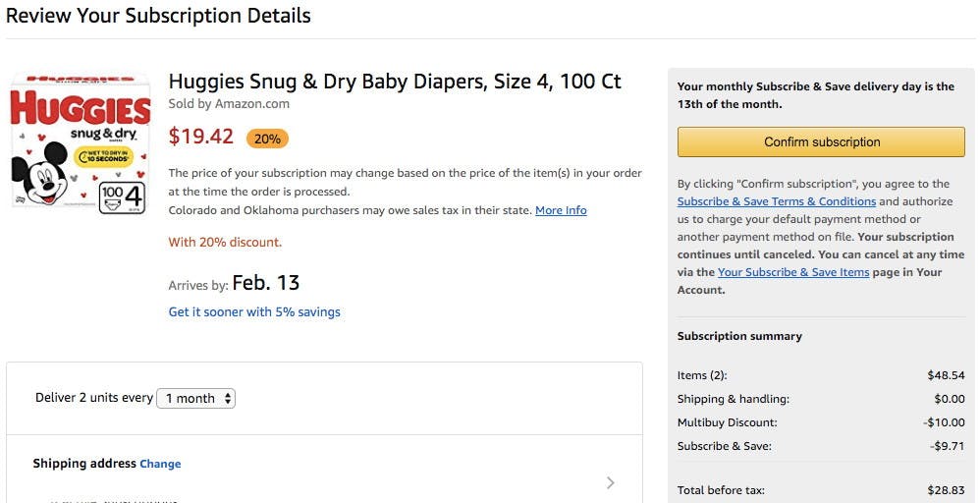Expand the shipping address row chevron

[x=610, y=482]
